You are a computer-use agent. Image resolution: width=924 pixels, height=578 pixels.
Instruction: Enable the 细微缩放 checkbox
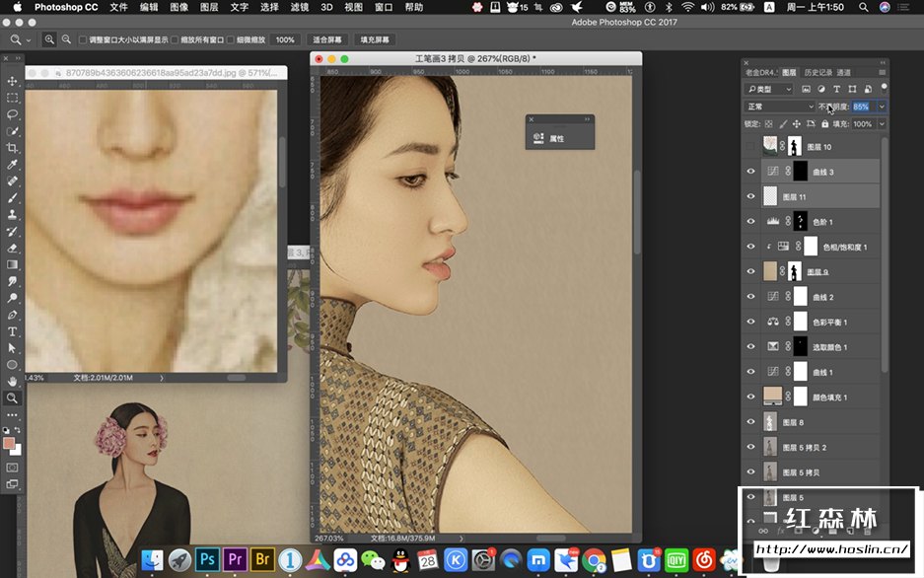point(230,40)
